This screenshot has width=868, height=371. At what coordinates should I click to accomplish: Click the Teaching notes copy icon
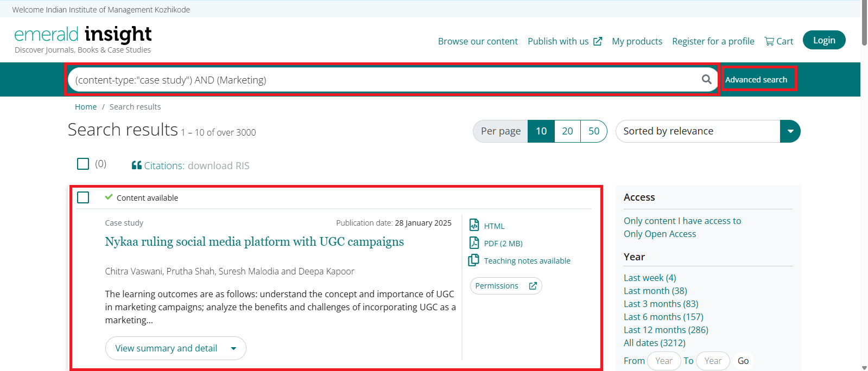(474, 260)
